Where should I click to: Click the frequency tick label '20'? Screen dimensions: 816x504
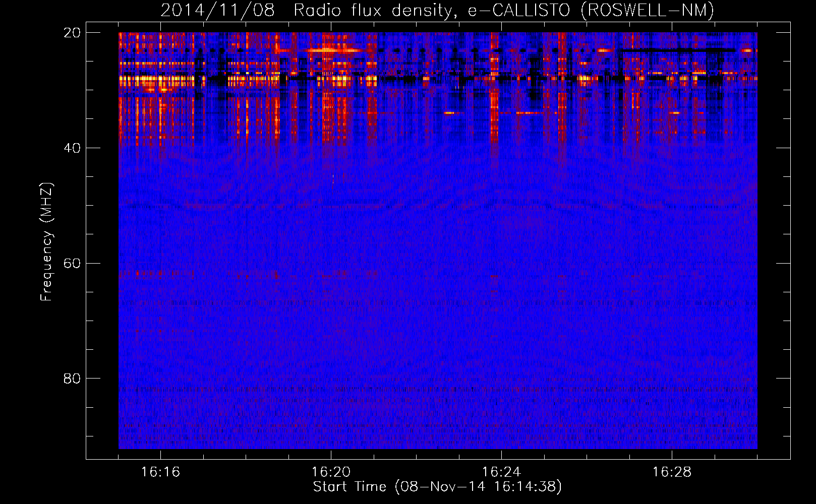point(72,33)
